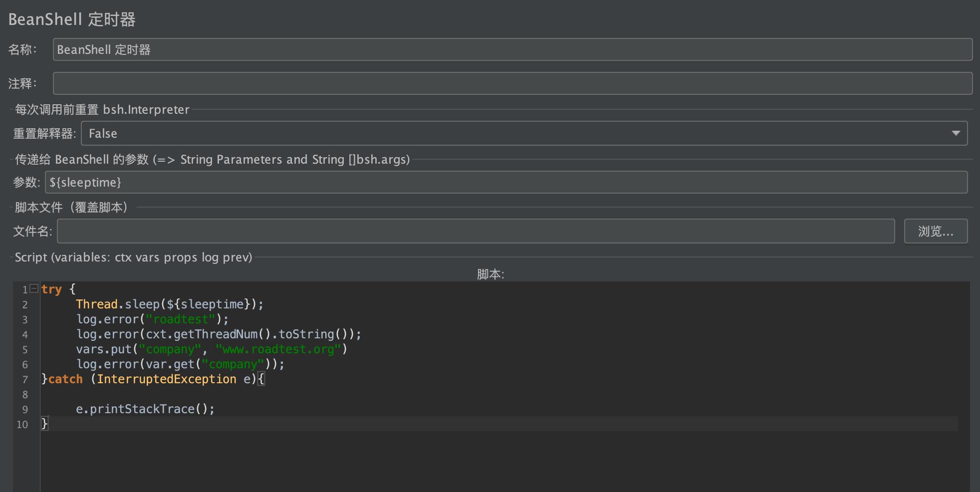This screenshot has width=980, height=492.
Task: Click the catch (InterruptedException e) line
Action: click(x=153, y=379)
